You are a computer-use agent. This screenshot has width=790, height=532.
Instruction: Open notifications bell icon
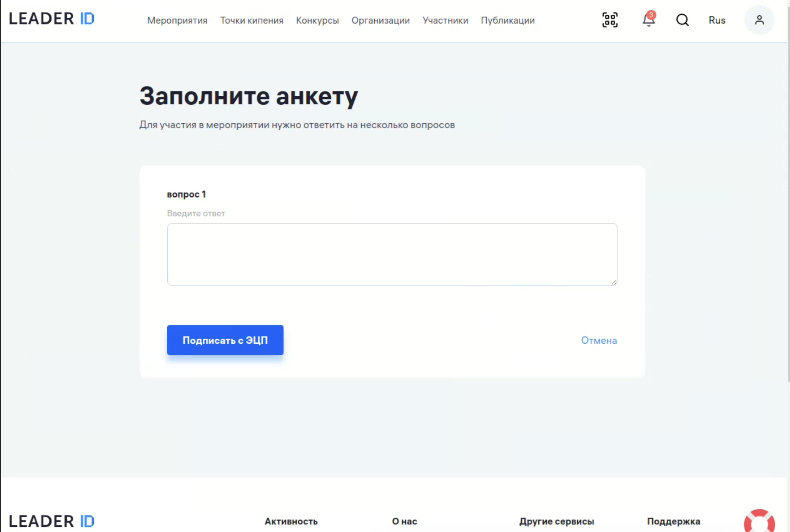[648, 20]
